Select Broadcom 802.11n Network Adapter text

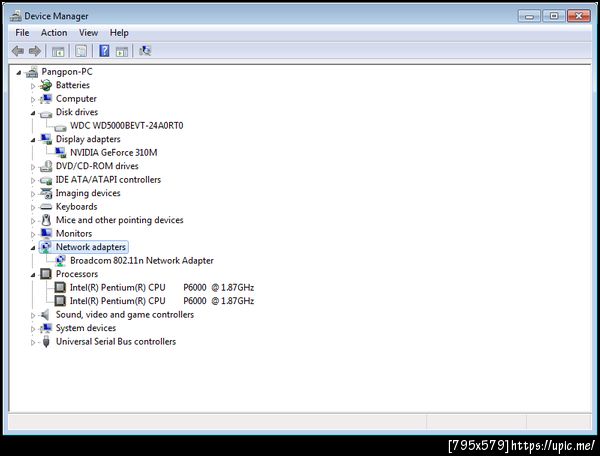click(x=142, y=261)
